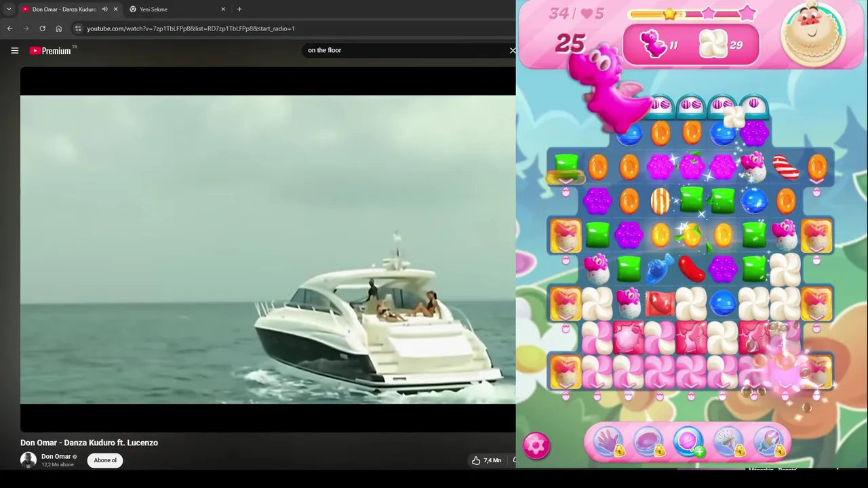Select green candy on the golden tile
Image resolution: width=868 pixels, height=488 pixels.
tap(566, 165)
